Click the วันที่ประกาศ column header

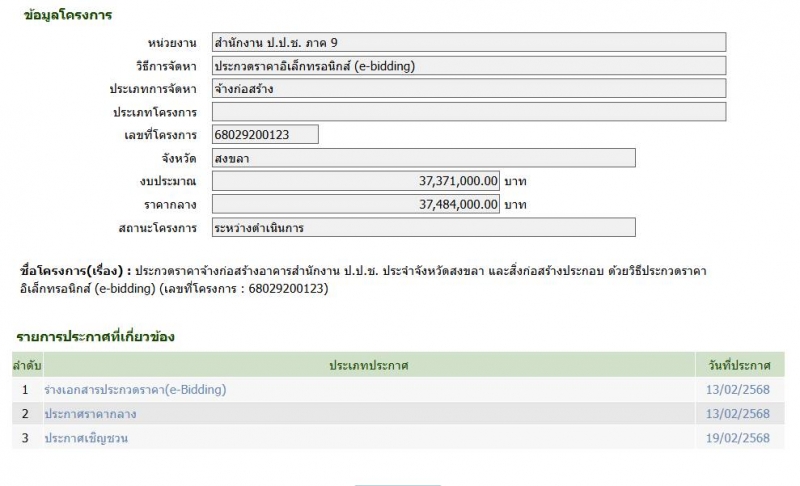[738, 366]
